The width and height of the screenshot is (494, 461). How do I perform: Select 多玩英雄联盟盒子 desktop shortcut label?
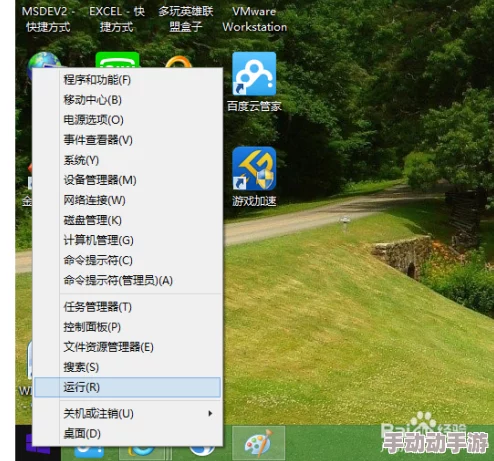click(x=186, y=19)
